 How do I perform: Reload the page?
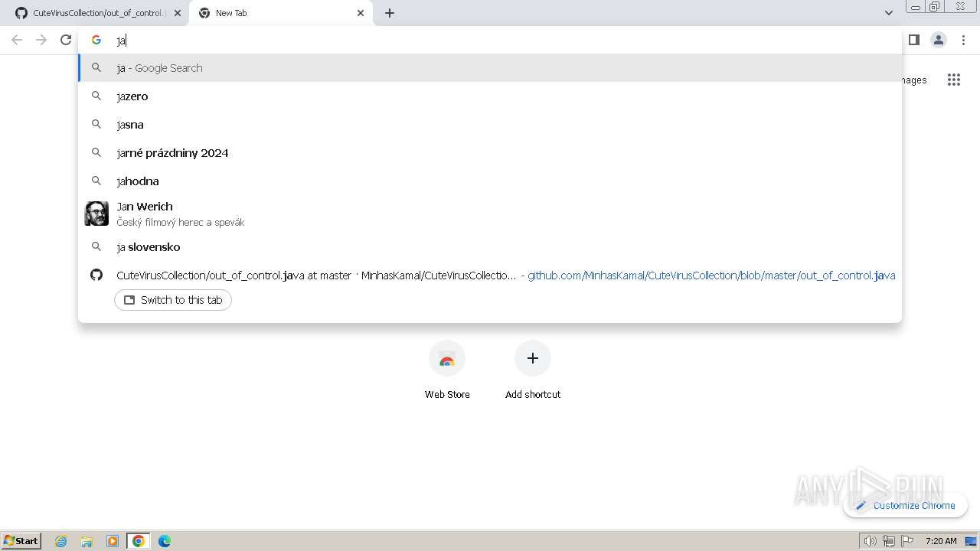click(66, 40)
